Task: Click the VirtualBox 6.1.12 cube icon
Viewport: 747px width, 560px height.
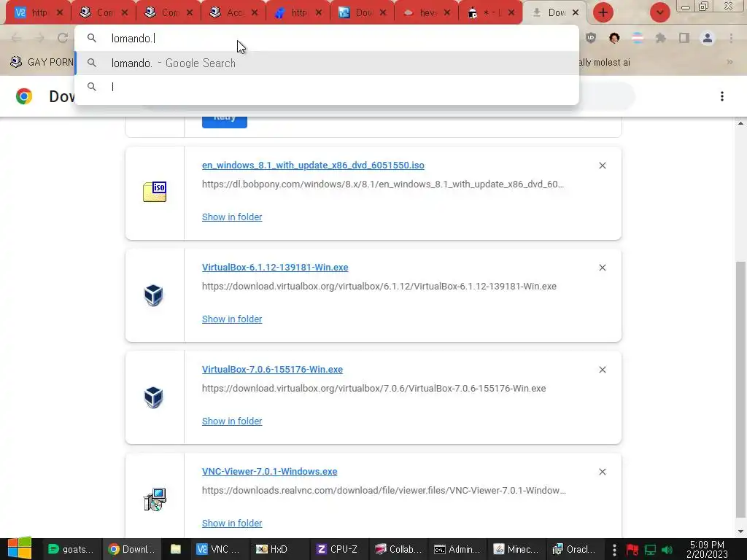Action: [153, 295]
